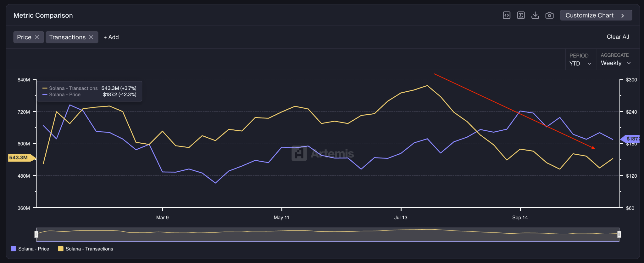Click the range navigator mini chart
The image size is (644, 263).
tap(328, 235)
